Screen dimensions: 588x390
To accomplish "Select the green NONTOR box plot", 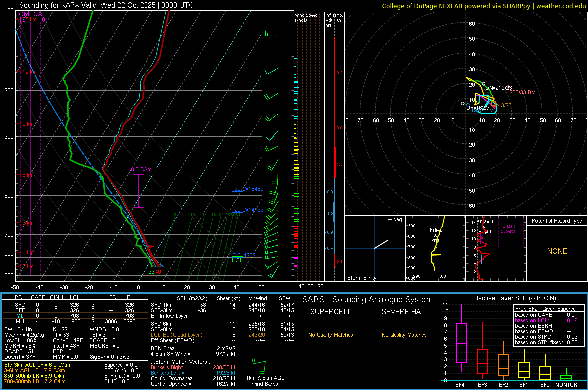I will point(566,374).
